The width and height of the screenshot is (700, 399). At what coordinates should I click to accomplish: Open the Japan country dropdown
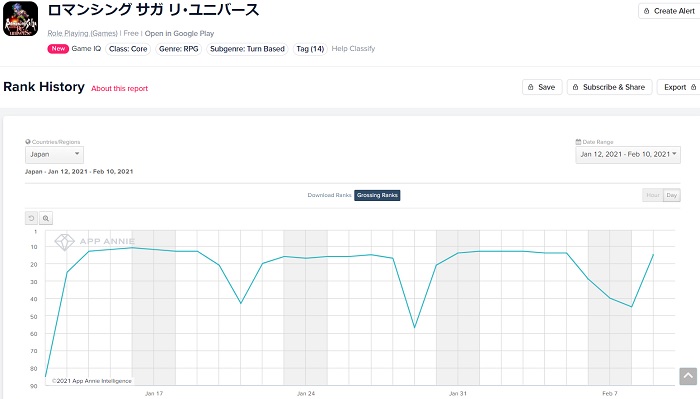54,154
